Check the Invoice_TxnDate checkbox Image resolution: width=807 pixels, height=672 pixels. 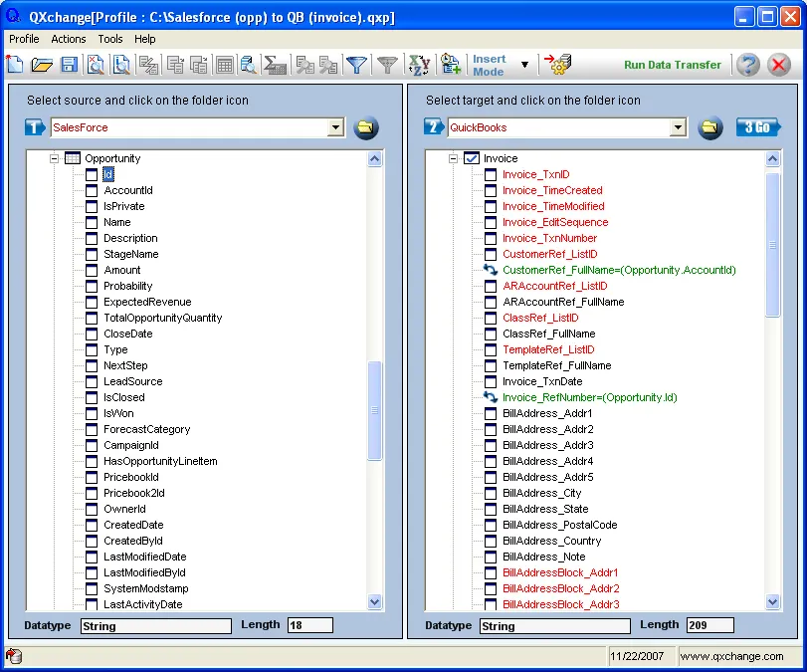(x=491, y=381)
